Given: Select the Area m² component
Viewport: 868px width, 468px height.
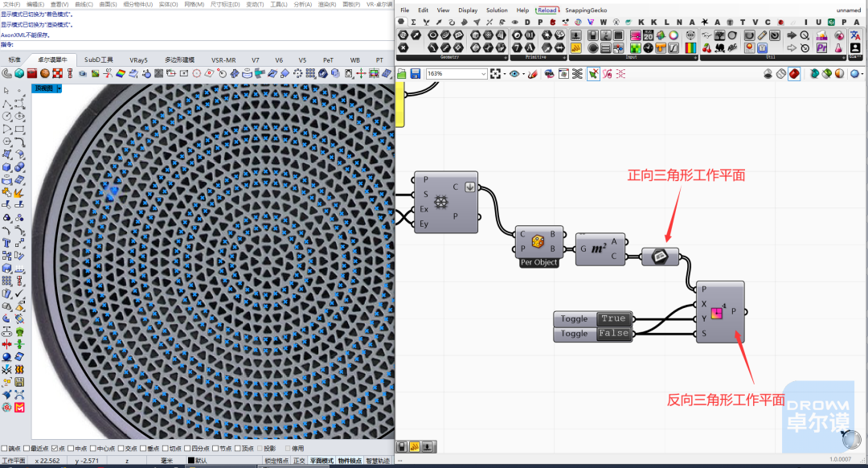Looking at the screenshot, I should coord(600,249).
